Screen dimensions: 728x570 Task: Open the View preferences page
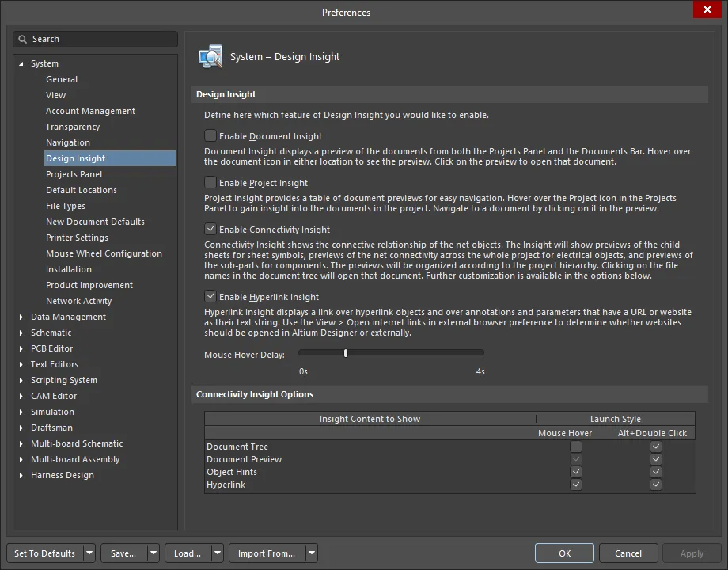pos(55,95)
